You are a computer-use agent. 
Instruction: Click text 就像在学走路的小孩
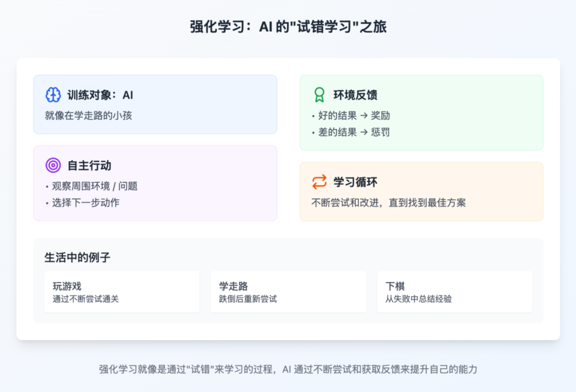(x=89, y=116)
